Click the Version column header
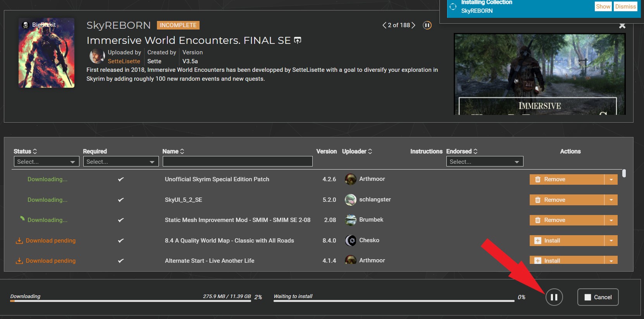 click(x=327, y=151)
